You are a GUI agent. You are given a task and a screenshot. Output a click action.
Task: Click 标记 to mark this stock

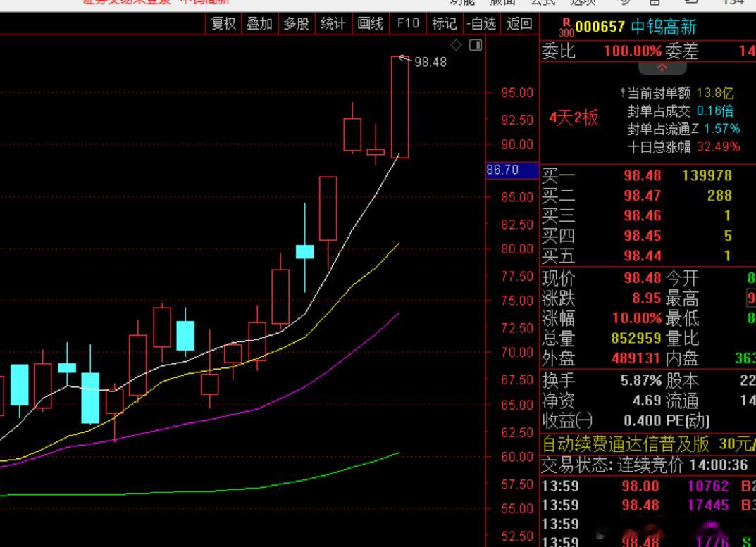[x=444, y=24]
